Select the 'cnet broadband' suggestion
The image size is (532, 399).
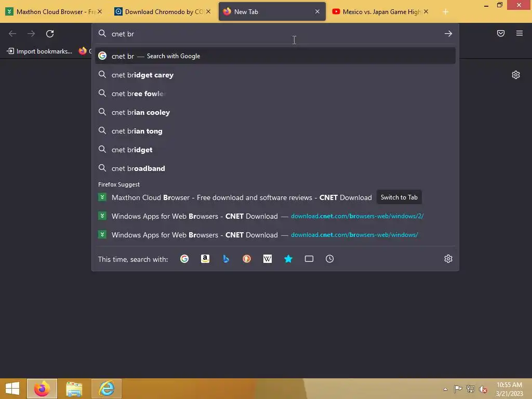point(275,168)
